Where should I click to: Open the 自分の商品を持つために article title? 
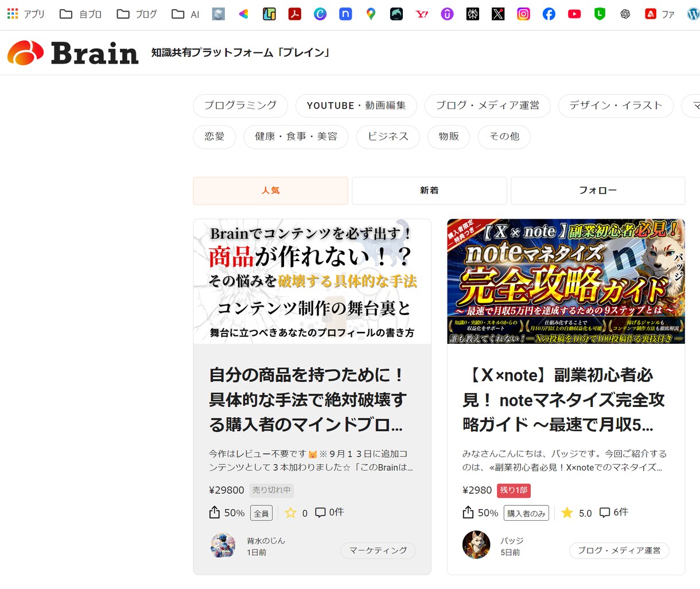point(308,400)
